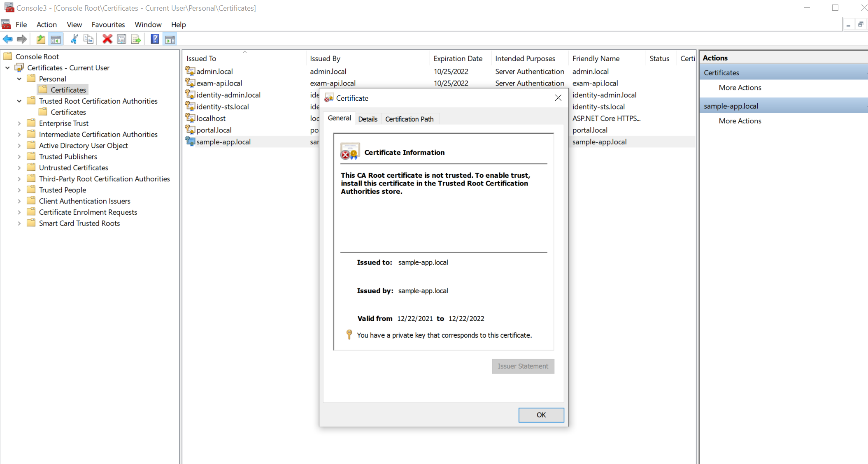Sort by Expiration Date column header
The width and height of the screenshot is (868, 464).
click(x=458, y=59)
